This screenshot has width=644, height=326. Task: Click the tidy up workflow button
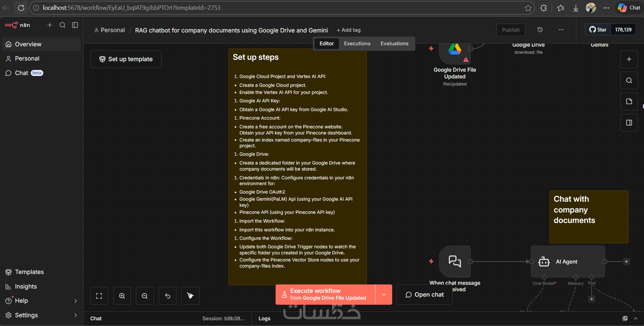190,296
